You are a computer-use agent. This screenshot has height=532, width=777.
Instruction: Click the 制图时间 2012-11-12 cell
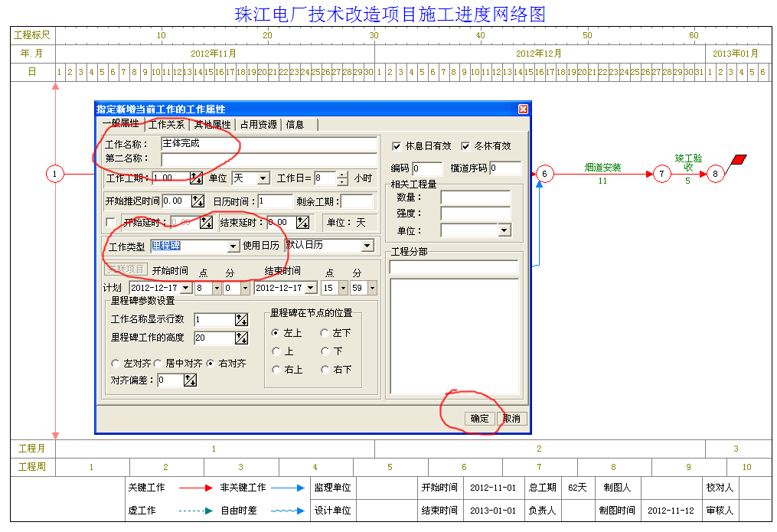(x=671, y=511)
